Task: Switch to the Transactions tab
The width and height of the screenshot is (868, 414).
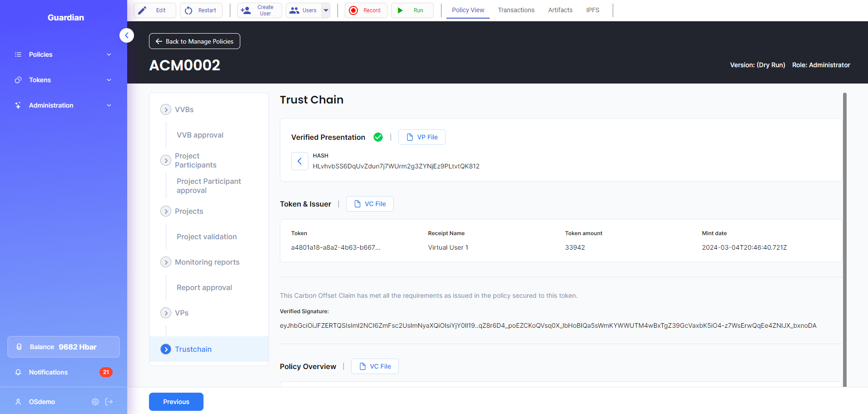Action: (516, 10)
